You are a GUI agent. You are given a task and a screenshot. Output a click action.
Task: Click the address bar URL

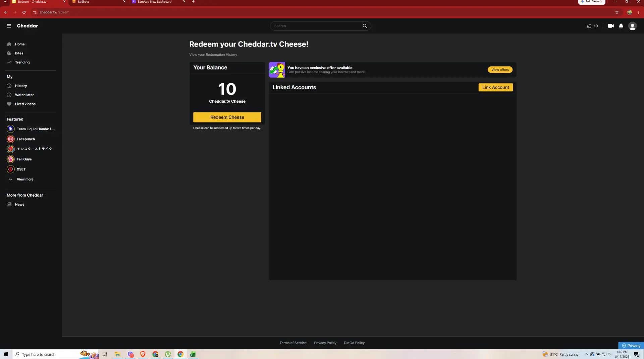pyautogui.click(x=54, y=12)
